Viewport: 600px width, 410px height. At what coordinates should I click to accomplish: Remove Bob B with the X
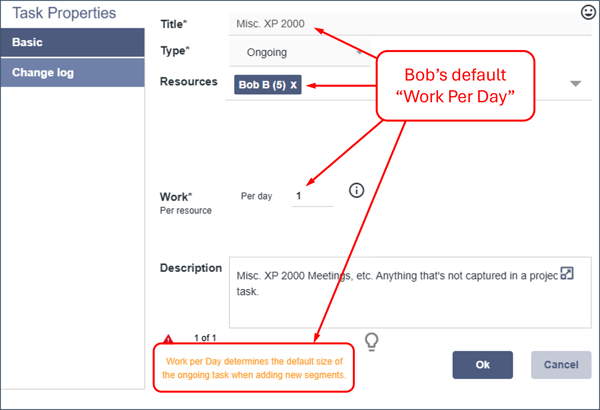coord(293,85)
